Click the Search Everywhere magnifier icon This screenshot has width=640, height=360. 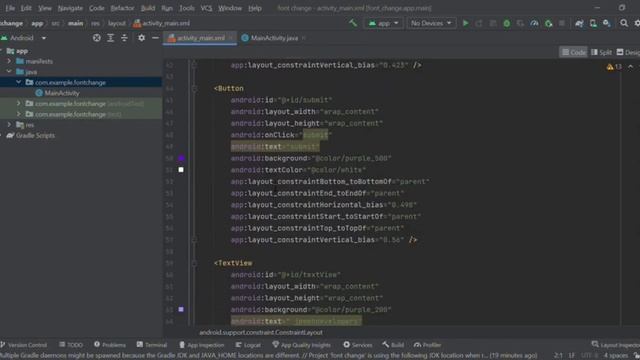(x=624, y=23)
